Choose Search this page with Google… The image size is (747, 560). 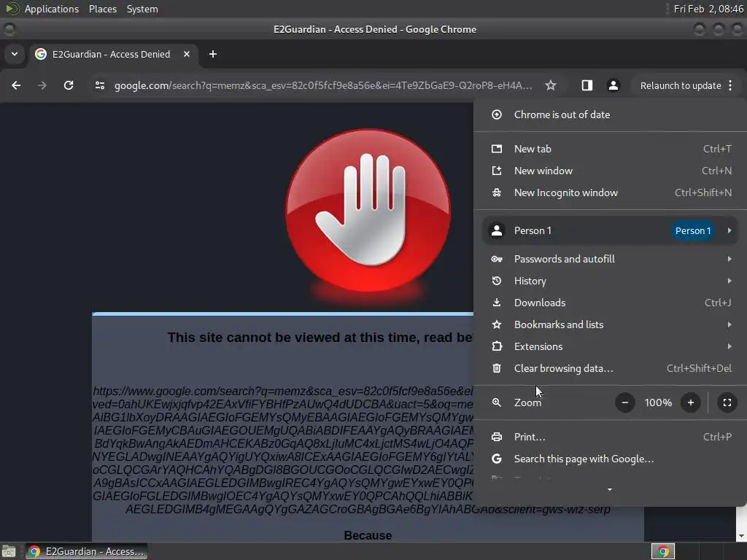[611, 459]
